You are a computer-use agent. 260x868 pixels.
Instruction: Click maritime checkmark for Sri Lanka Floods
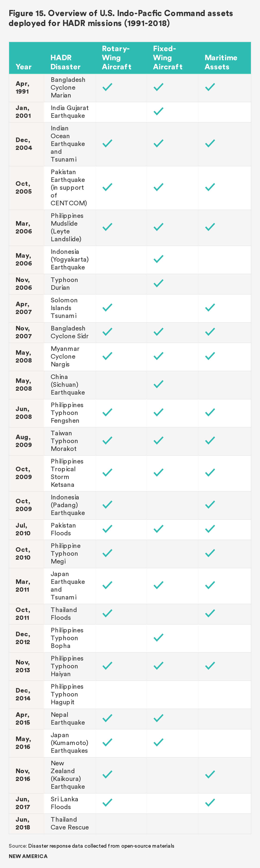[210, 803]
